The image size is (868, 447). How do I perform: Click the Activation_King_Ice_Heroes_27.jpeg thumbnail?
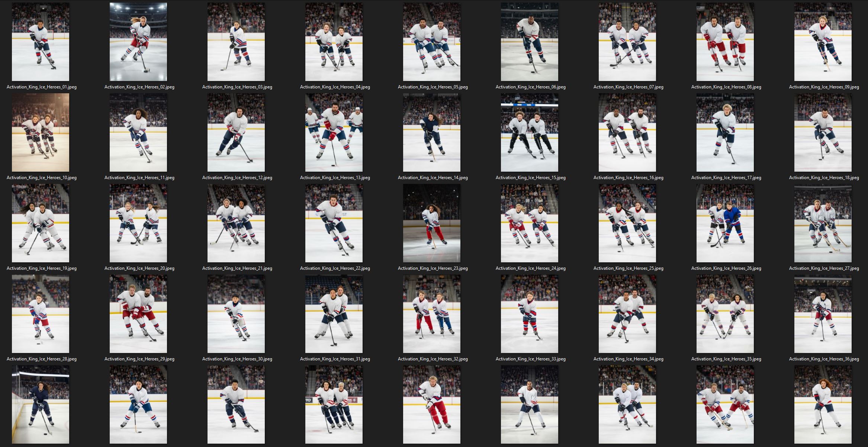[823, 223]
